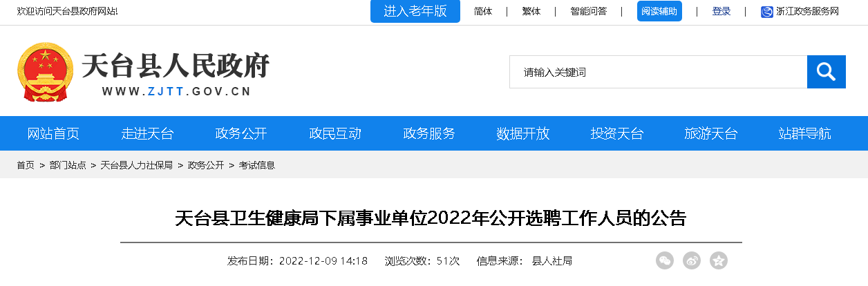
Task: Switch to 简体 simplified Chinese
Action: point(483,11)
